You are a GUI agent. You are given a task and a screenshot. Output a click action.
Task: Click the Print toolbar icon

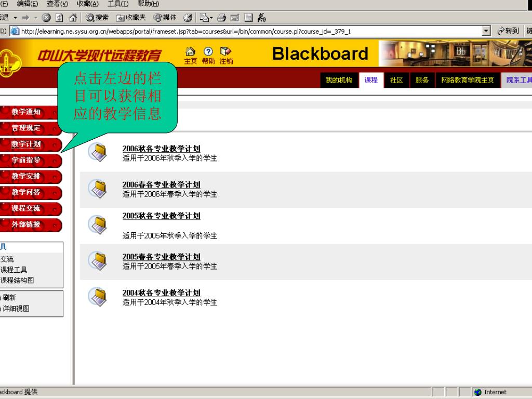coord(221,17)
